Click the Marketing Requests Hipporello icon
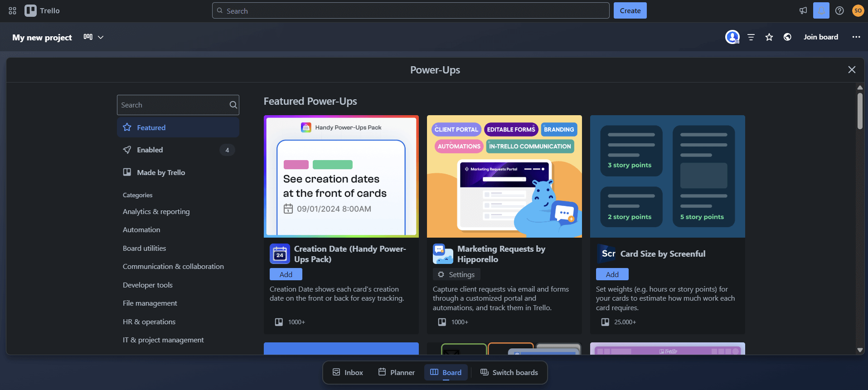The height and width of the screenshot is (390, 868). 443,254
